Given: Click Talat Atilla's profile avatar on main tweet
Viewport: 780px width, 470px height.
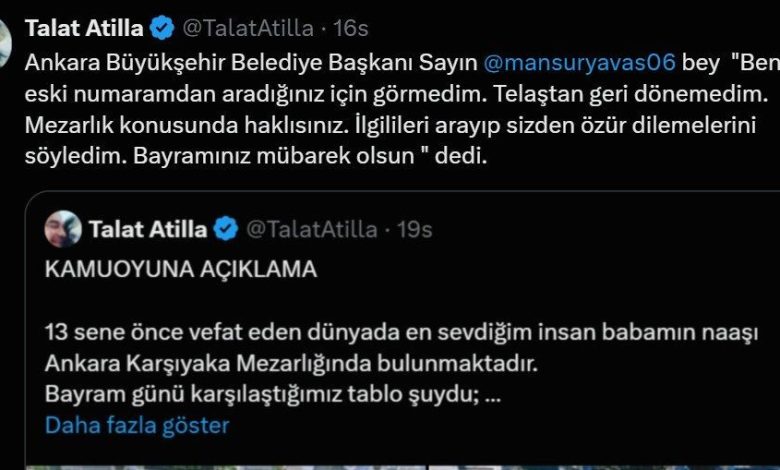Looking at the screenshot, I should pyautogui.click(x=4, y=38).
